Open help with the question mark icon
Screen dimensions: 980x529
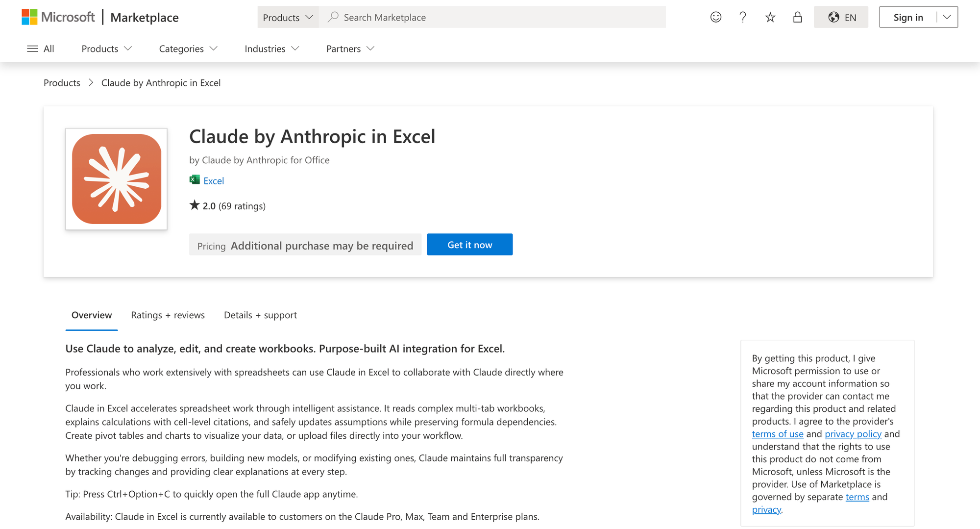coord(743,17)
